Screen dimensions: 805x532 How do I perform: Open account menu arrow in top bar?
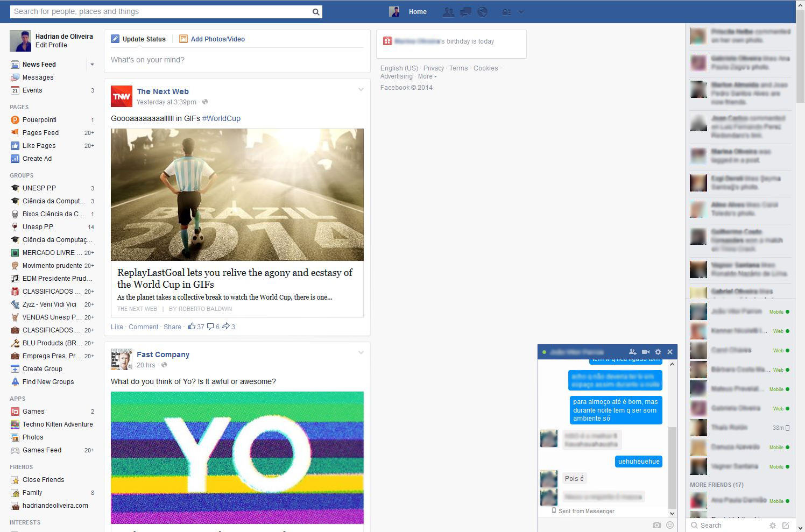pos(521,12)
